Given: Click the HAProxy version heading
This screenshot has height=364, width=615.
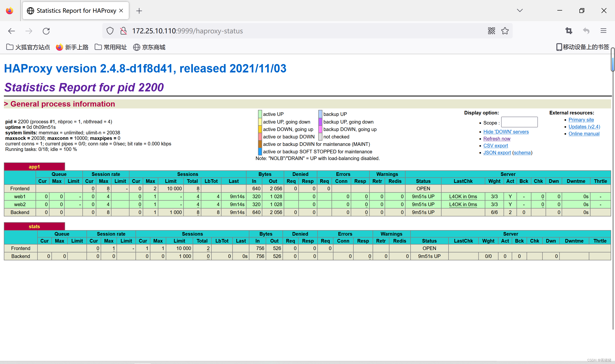Looking at the screenshot, I should pyautogui.click(x=145, y=68).
